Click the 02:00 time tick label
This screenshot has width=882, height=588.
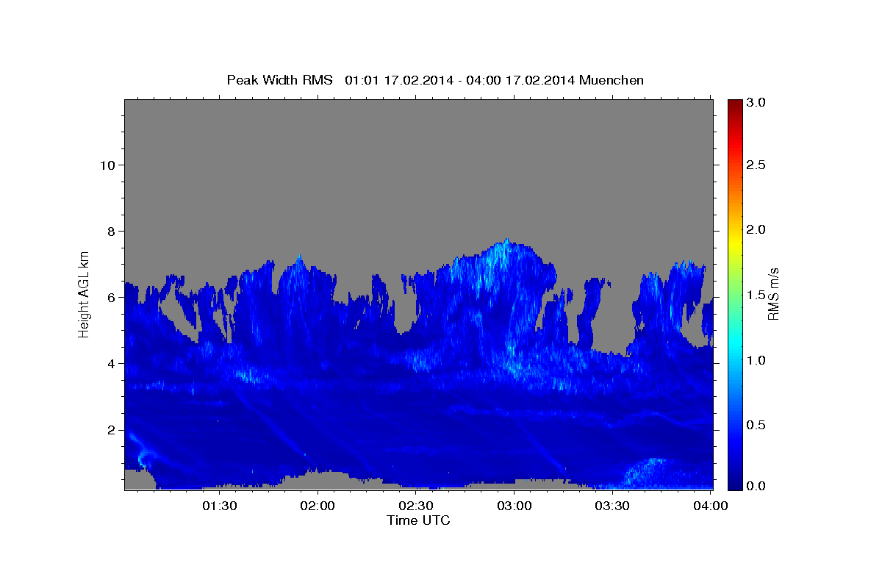(x=318, y=506)
